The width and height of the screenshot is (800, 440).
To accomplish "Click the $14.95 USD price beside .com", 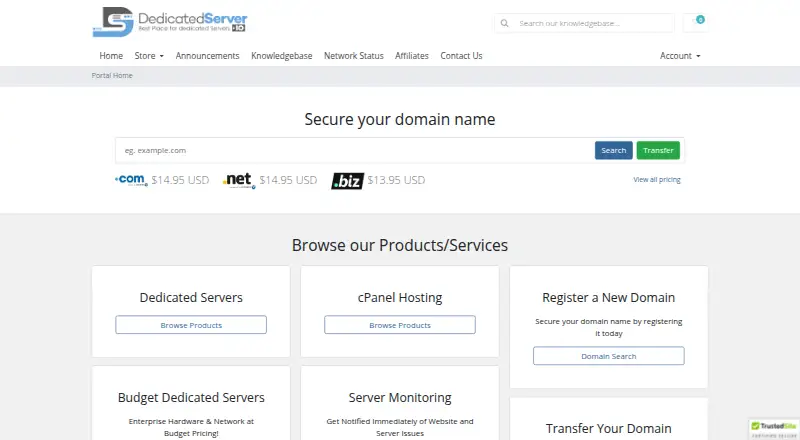I will click(x=180, y=180).
